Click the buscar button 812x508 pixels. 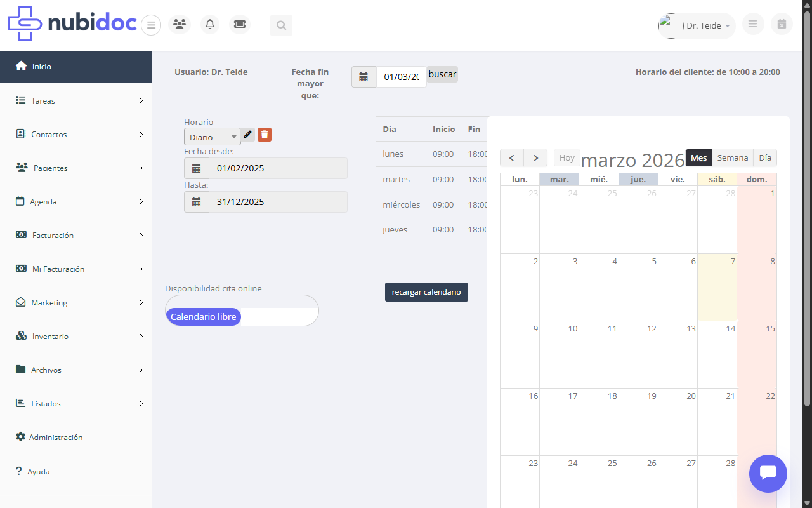pos(442,74)
